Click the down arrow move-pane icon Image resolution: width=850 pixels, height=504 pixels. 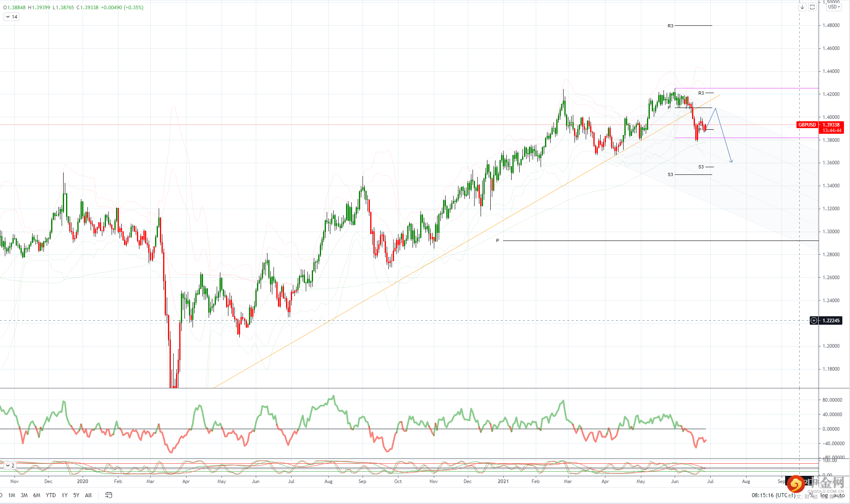[802, 7]
